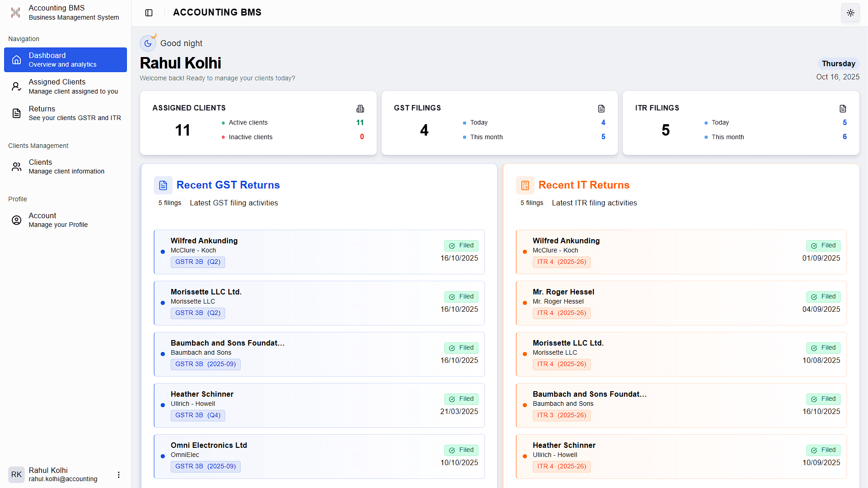Click the Recent GST Returns file icon
868x488 pixels.
(163, 185)
